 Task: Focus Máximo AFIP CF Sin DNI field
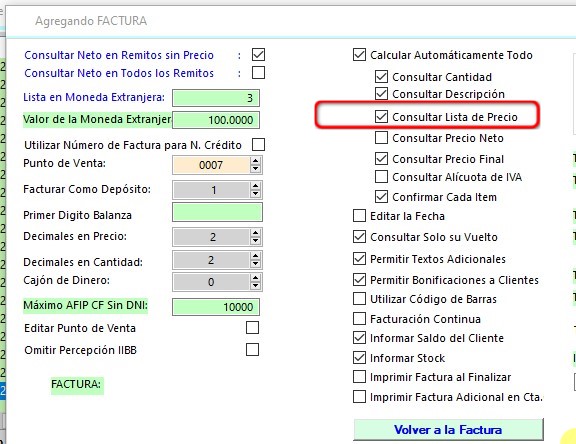coord(216,307)
